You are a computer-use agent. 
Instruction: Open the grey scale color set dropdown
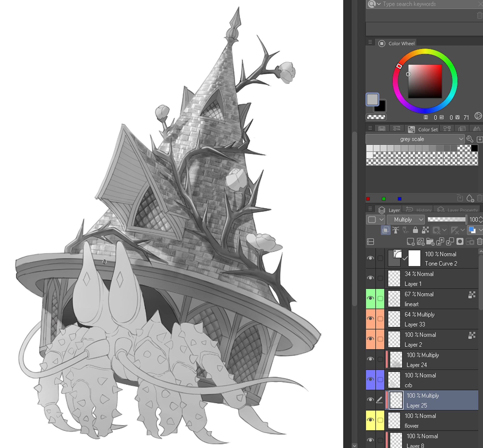(x=415, y=139)
